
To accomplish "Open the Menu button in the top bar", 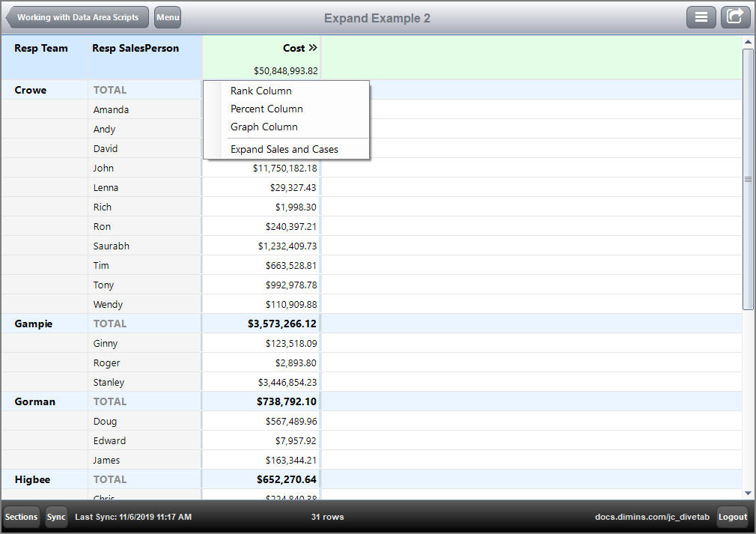I will click(167, 16).
